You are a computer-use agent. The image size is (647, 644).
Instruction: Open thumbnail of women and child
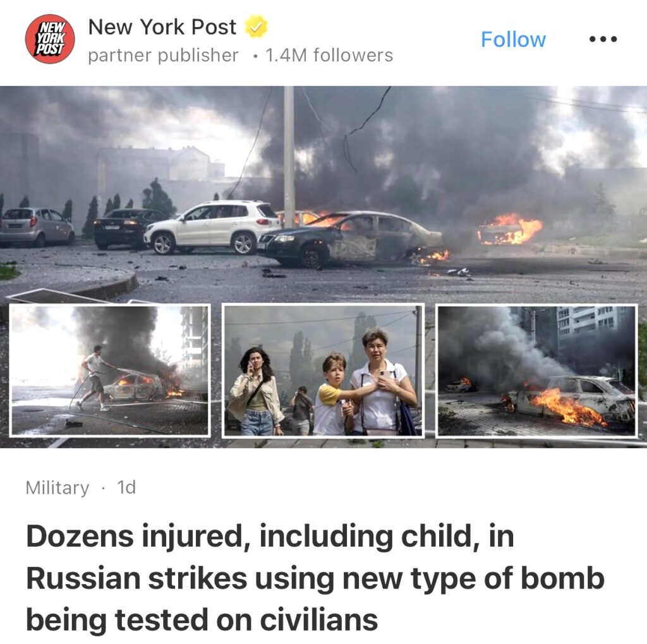(x=323, y=370)
